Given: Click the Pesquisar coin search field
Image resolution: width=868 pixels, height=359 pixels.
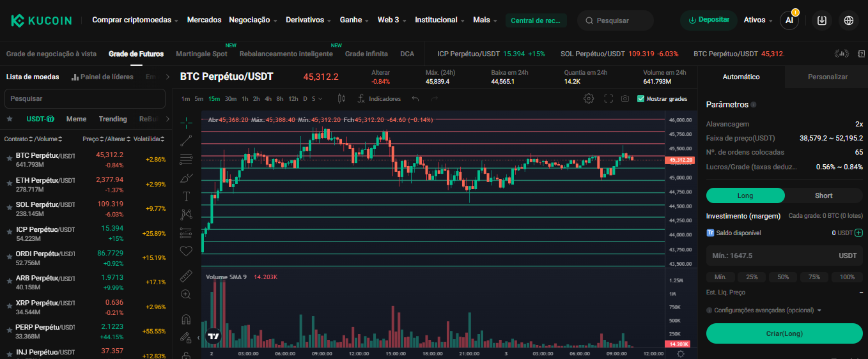Looking at the screenshot, I should (85, 99).
